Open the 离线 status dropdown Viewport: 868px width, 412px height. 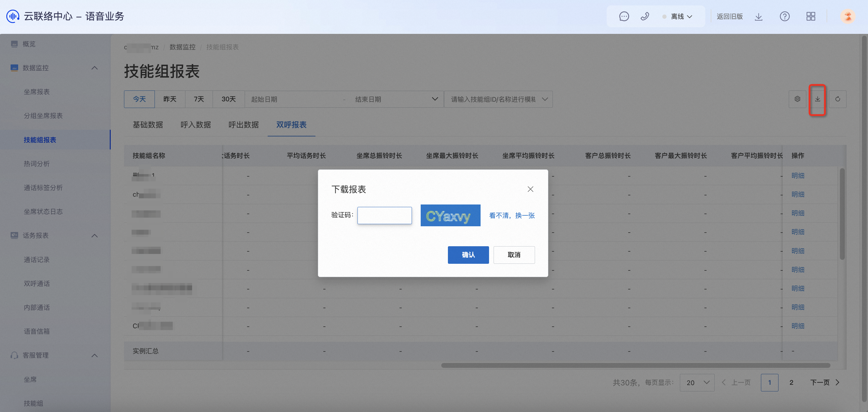click(678, 17)
